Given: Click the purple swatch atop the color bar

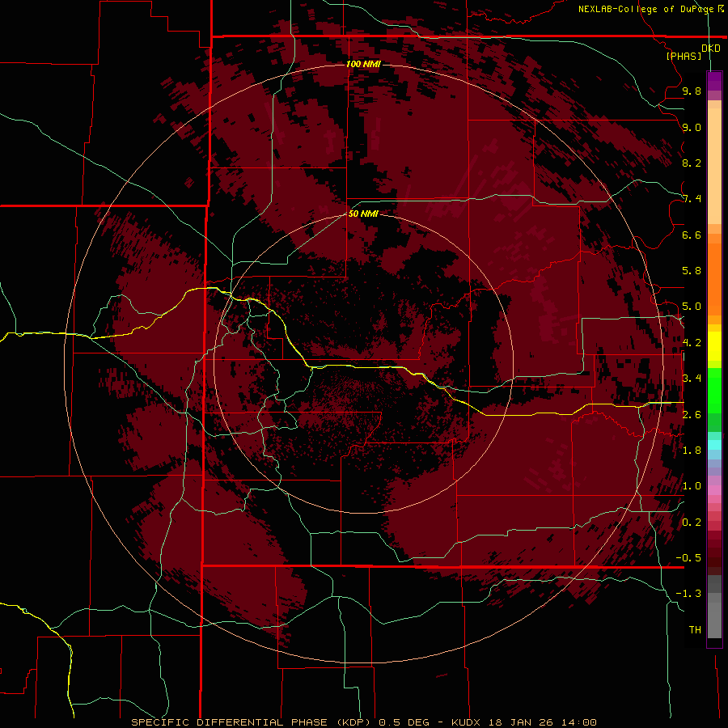Looking at the screenshot, I should pyautogui.click(x=714, y=81).
